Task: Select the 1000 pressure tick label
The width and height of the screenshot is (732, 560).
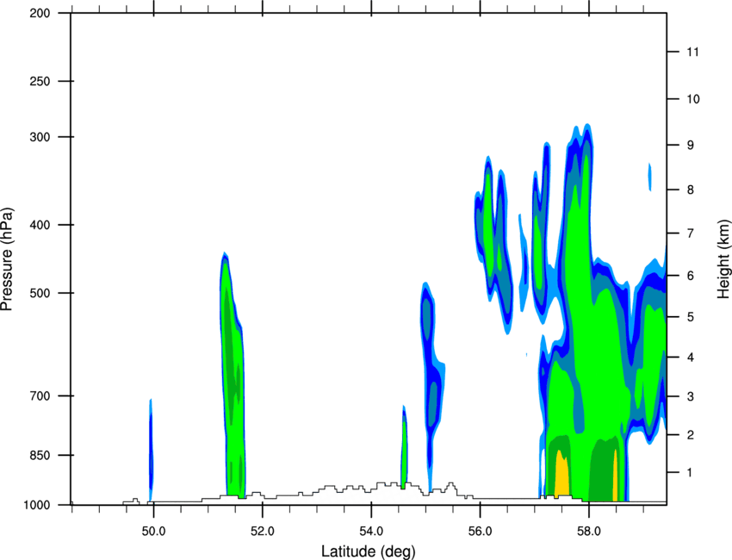Action: point(36,505)
